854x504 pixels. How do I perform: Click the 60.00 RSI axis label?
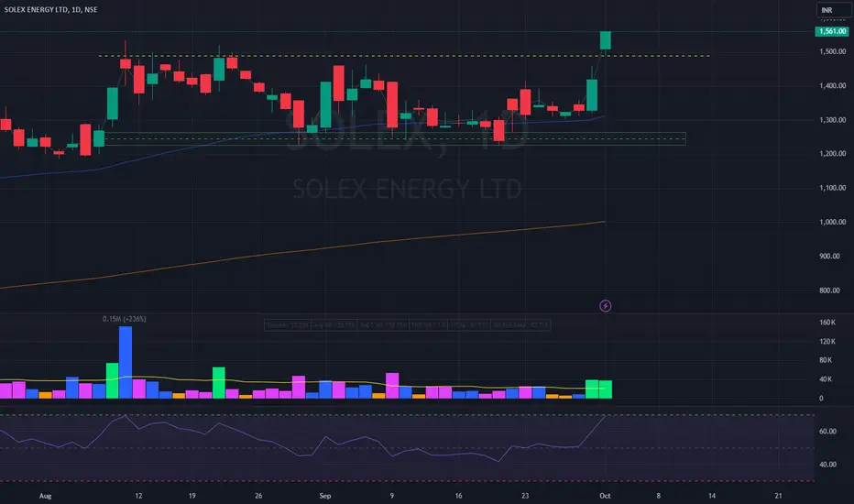coord(827,432)
